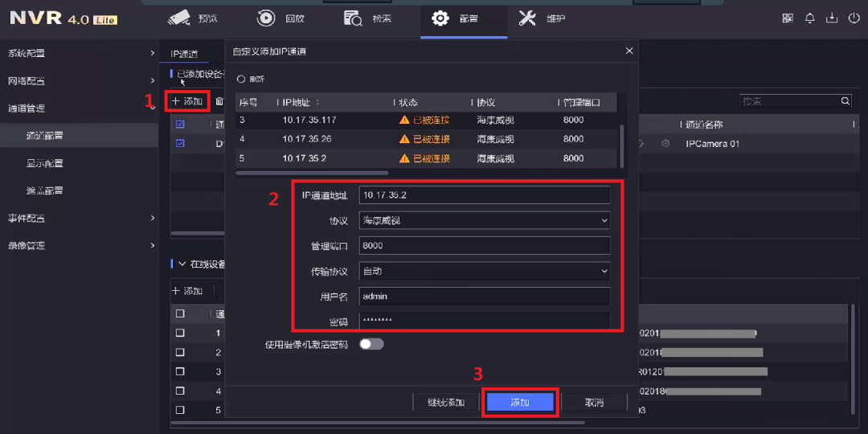This screenshot has height=434, width=868.
Task: Click the IP通道地址 input field
Action: point(484,194)
